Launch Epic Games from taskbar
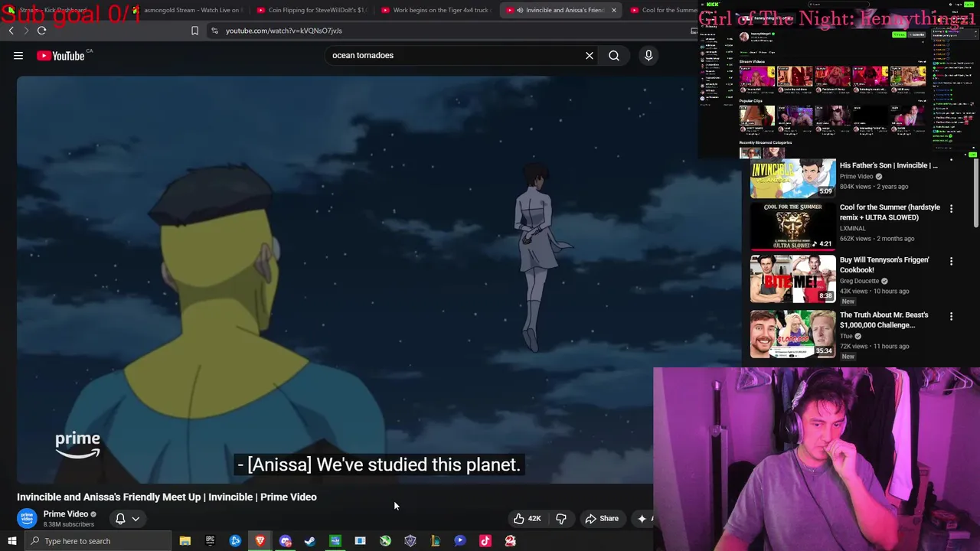 coord(210,541)
